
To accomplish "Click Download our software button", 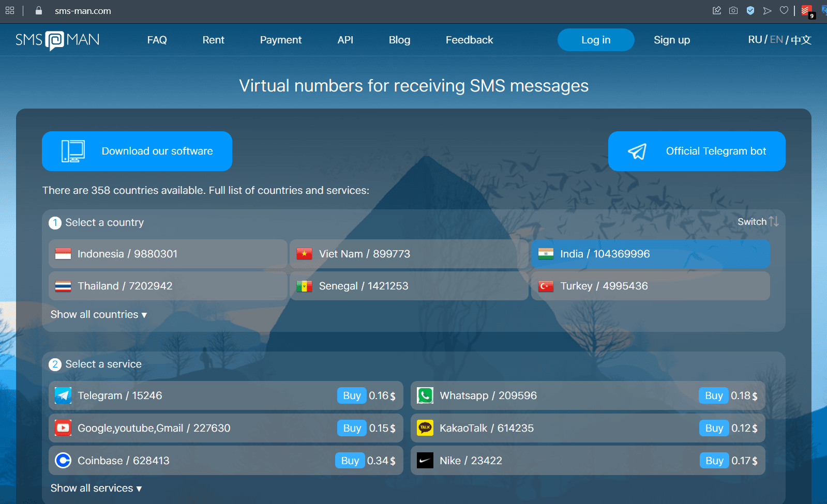I will [137, 151].
